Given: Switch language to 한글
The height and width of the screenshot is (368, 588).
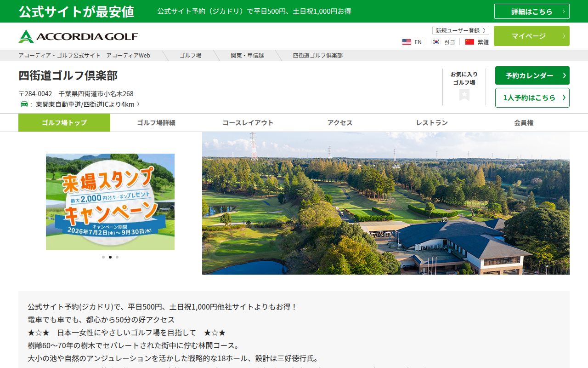Looking at the screenshot, I should tap(450, 42).
